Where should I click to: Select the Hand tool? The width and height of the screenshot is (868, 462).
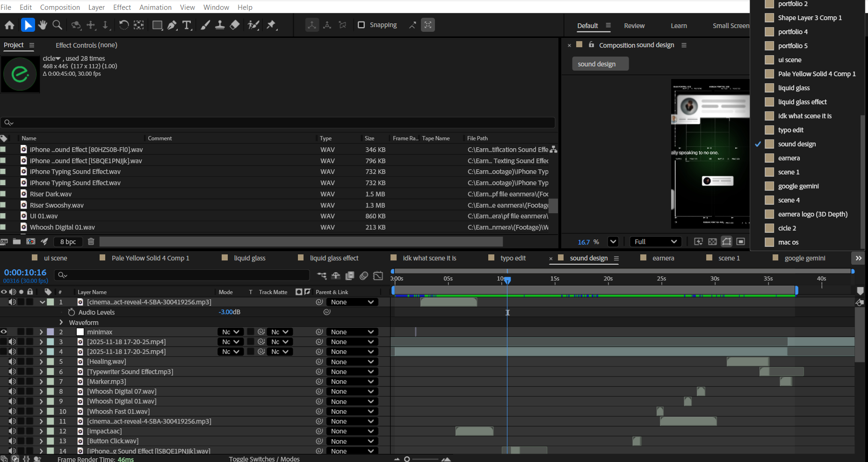click(43, 25)
